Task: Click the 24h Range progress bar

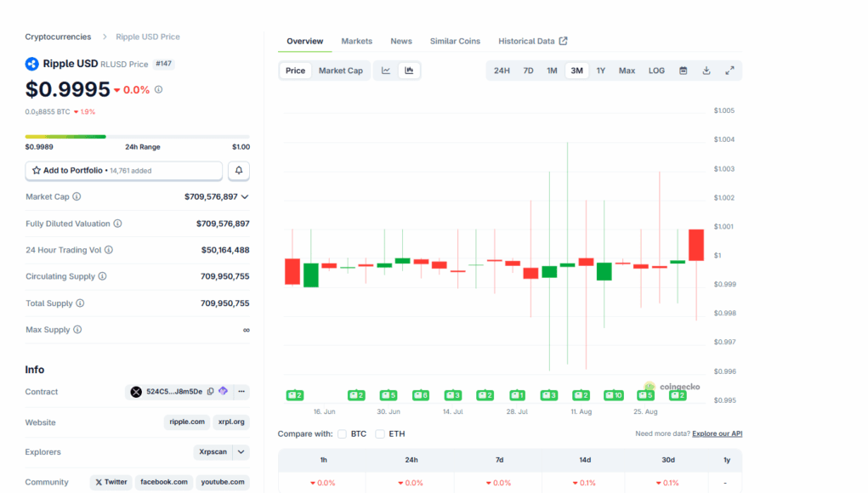Action: click(x=137, y=137)
